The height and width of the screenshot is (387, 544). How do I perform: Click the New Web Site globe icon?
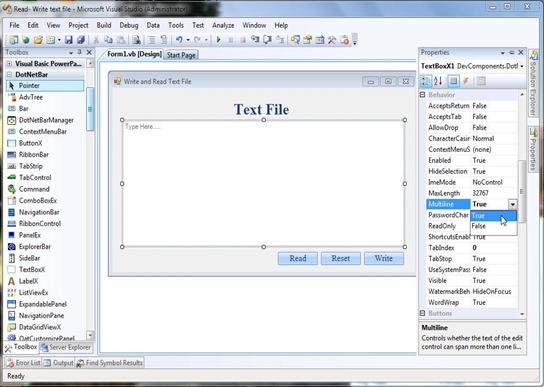(26, 40)
